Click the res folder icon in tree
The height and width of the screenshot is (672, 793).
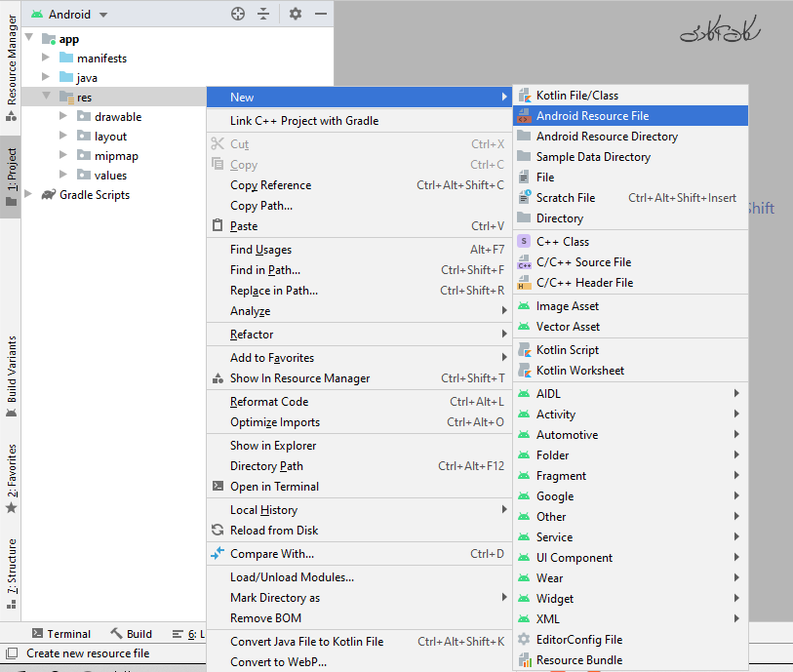[66, 98]
